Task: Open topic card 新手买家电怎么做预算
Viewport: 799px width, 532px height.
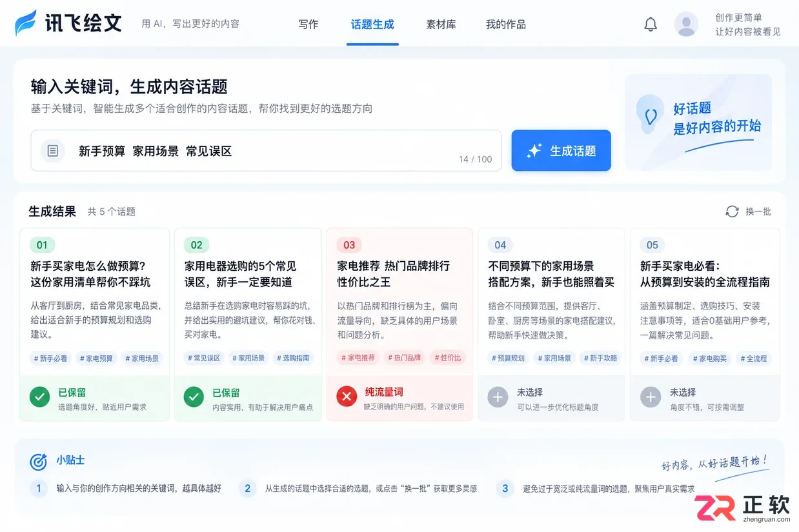Action: 95,324
